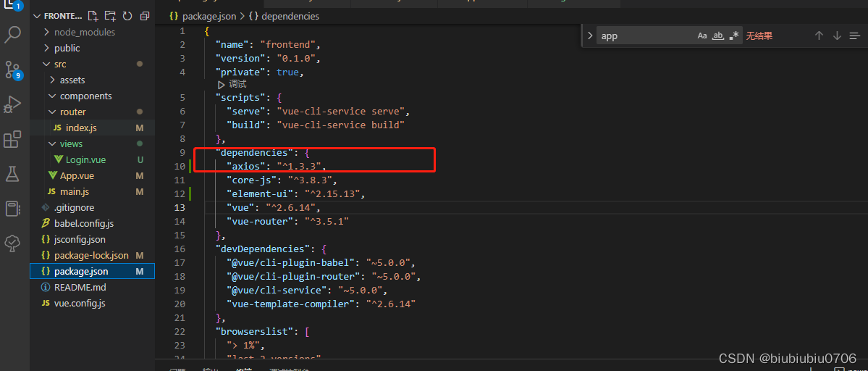This screenshot has width=868, height=371.
Task: Click New File icon in explorer header
Action: pos(93,16)
